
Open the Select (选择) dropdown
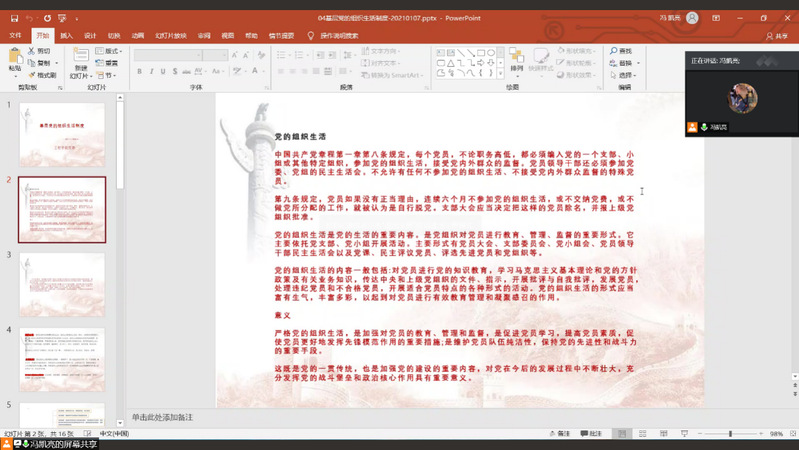(625, 75)
